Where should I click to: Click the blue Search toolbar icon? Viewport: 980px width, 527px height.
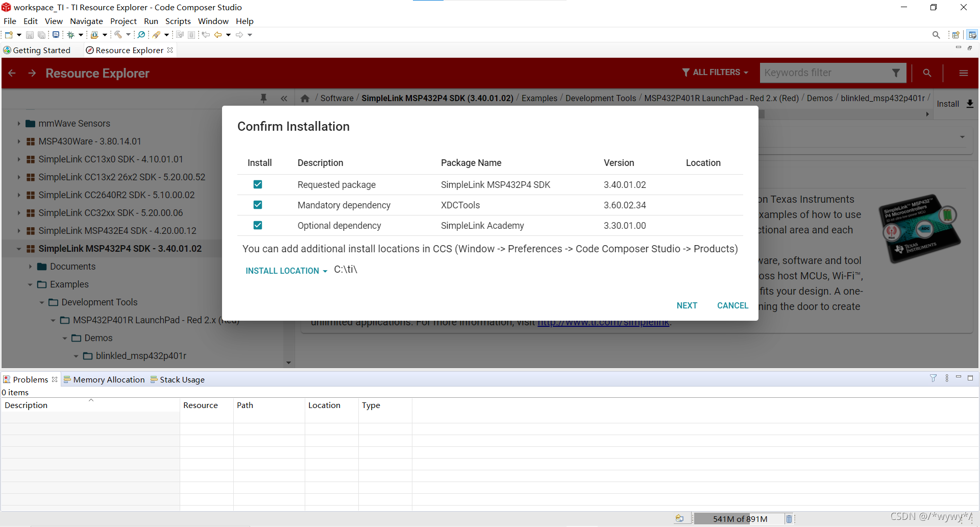141,35
